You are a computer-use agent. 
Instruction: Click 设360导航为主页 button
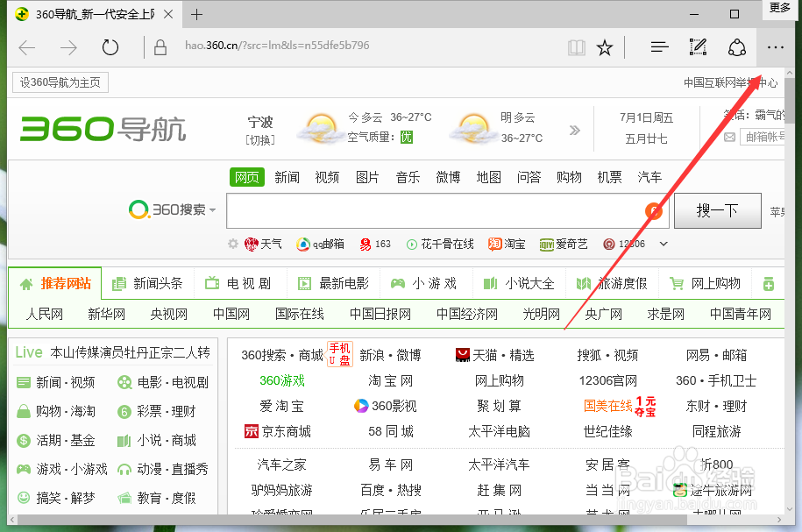pos(60,82)
